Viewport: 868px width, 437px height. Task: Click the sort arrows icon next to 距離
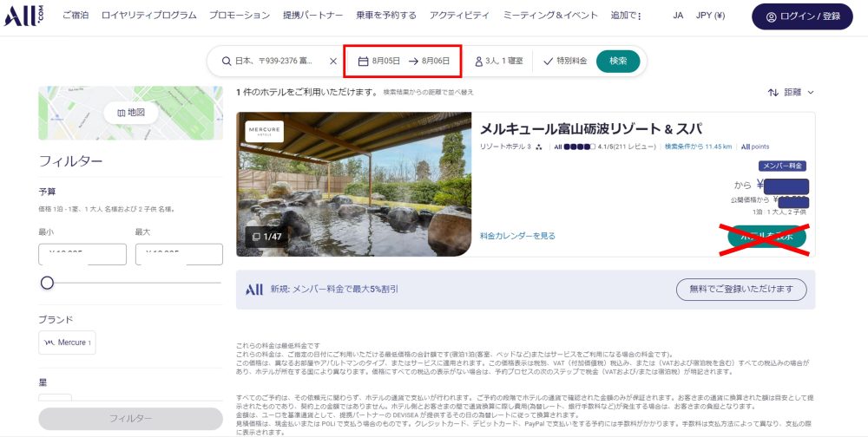(773, 93)
